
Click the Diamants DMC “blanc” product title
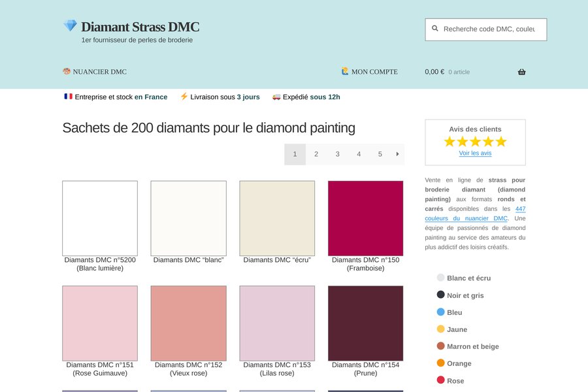tap(189, 260)
